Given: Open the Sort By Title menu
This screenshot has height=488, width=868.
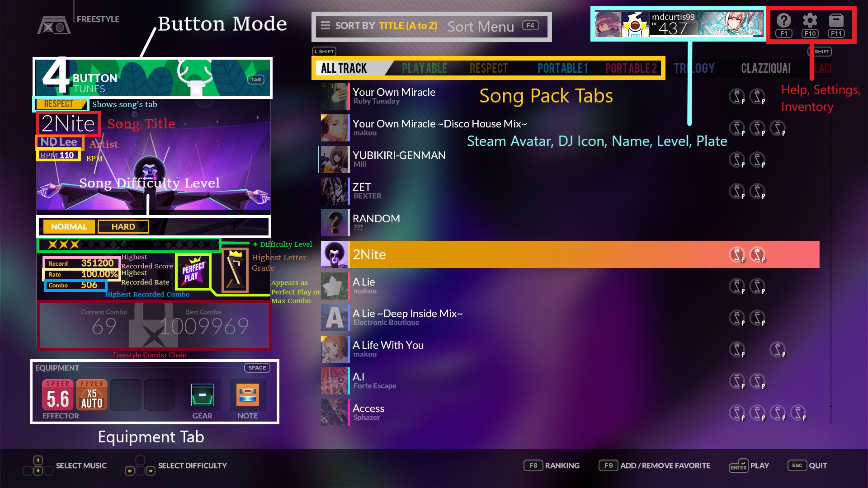Looking at the screenshot, I should click(431, 26).
